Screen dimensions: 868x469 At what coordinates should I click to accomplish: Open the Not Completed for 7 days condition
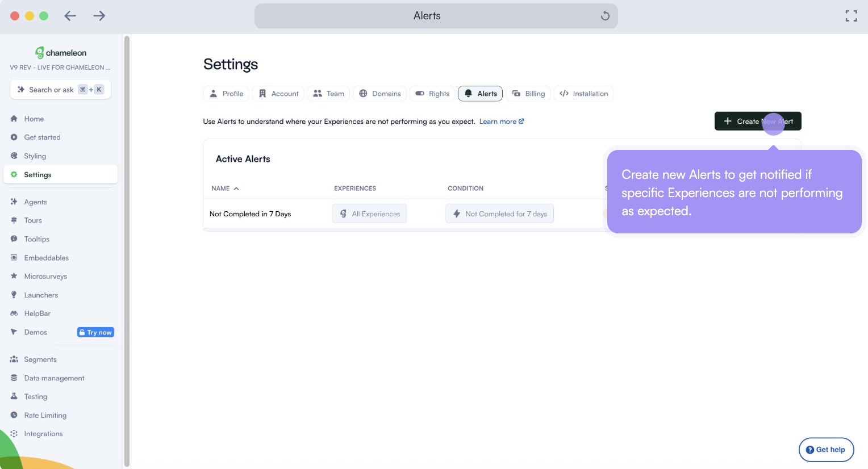click(499, 213)
